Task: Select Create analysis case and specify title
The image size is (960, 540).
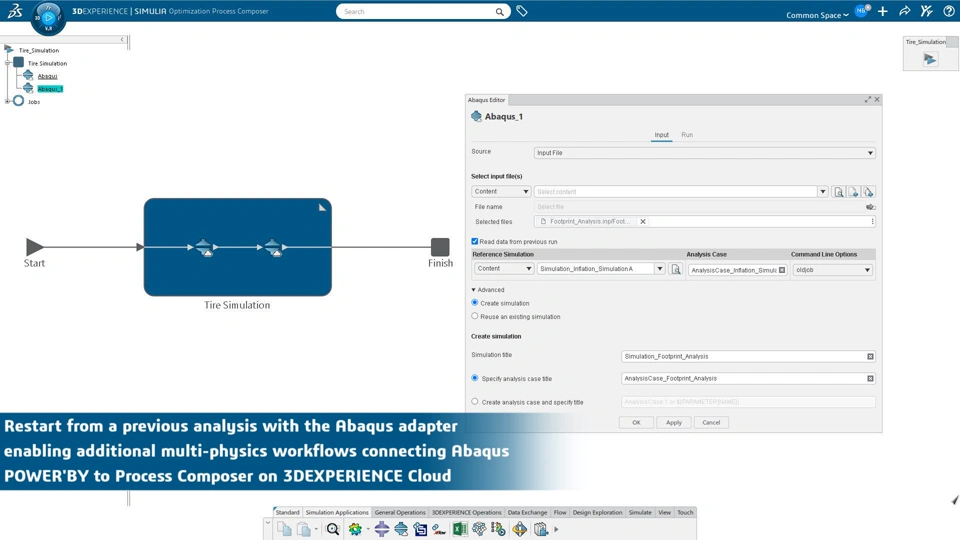Action: 474,402
